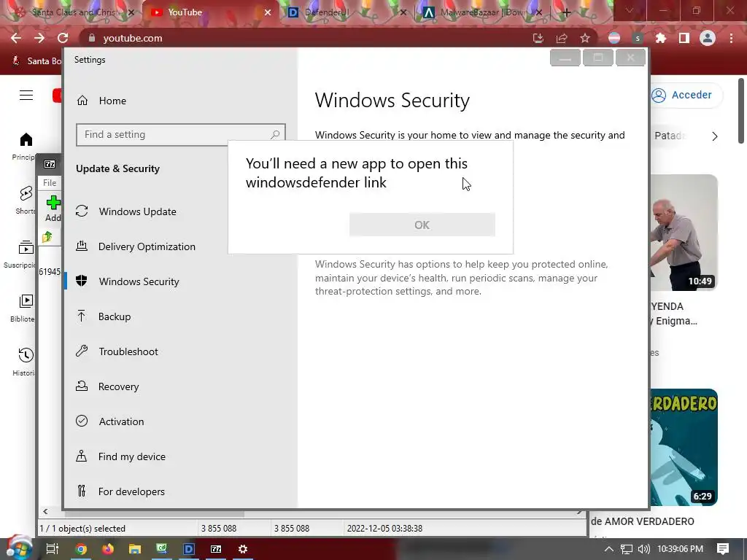
Task: Click the Windows Update sync icon
Action: coord(82,211)
